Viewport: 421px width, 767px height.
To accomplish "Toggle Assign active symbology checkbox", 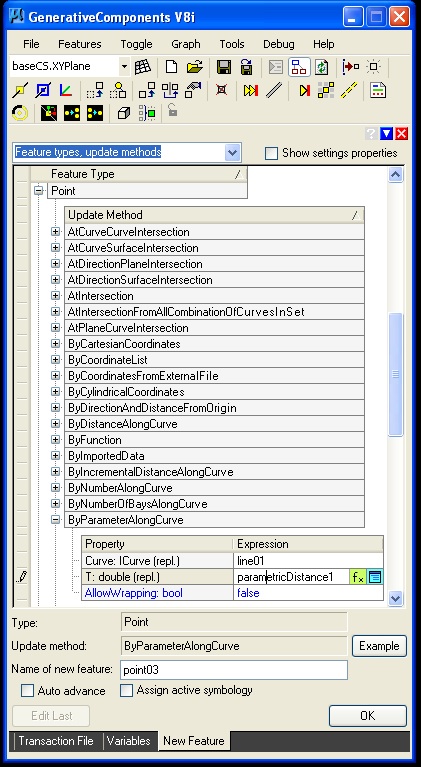I will (x=127, y=690).
